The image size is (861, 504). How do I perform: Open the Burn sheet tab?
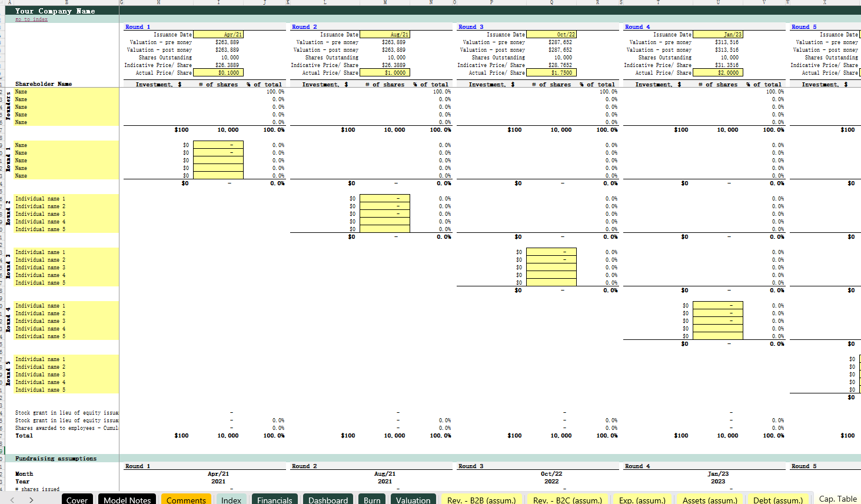[x=372, y=500]
